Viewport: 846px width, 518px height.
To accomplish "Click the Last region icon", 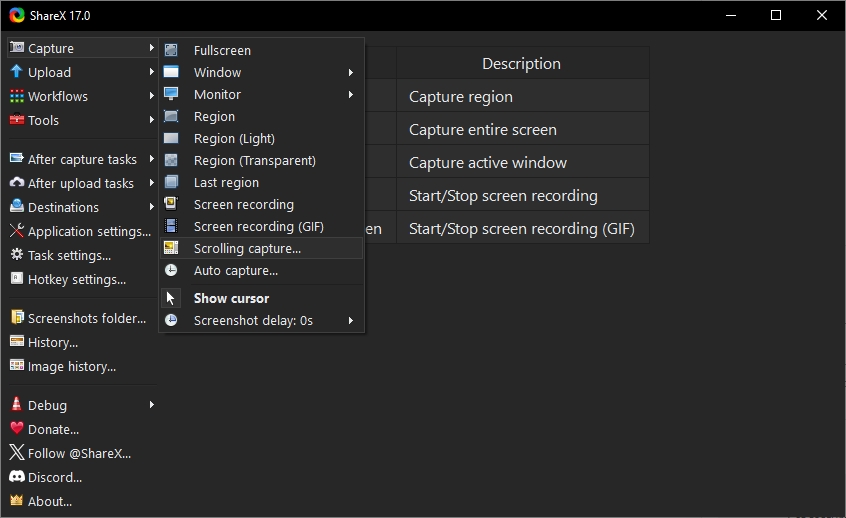I will [x=171, y=182].
